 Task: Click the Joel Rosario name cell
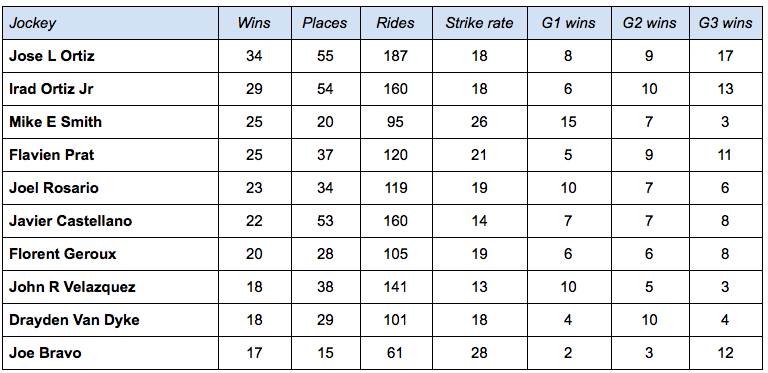(111, 188)
